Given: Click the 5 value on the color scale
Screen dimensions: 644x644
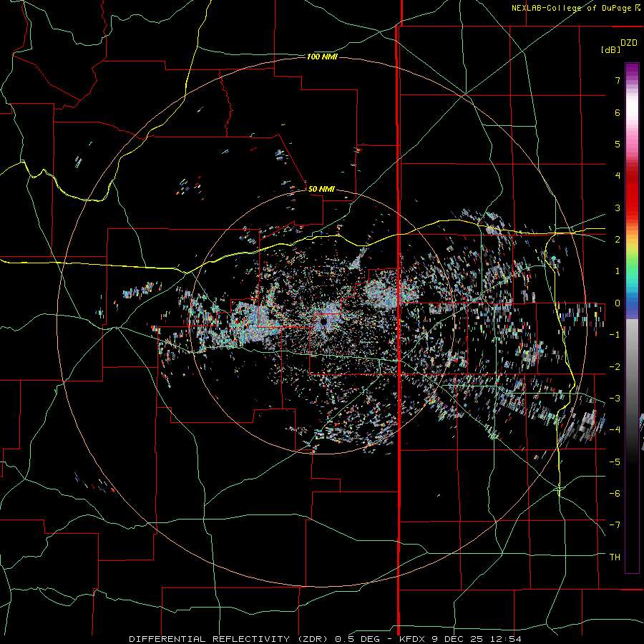Looking at the screenshot, I should click(x=618, y=144).
